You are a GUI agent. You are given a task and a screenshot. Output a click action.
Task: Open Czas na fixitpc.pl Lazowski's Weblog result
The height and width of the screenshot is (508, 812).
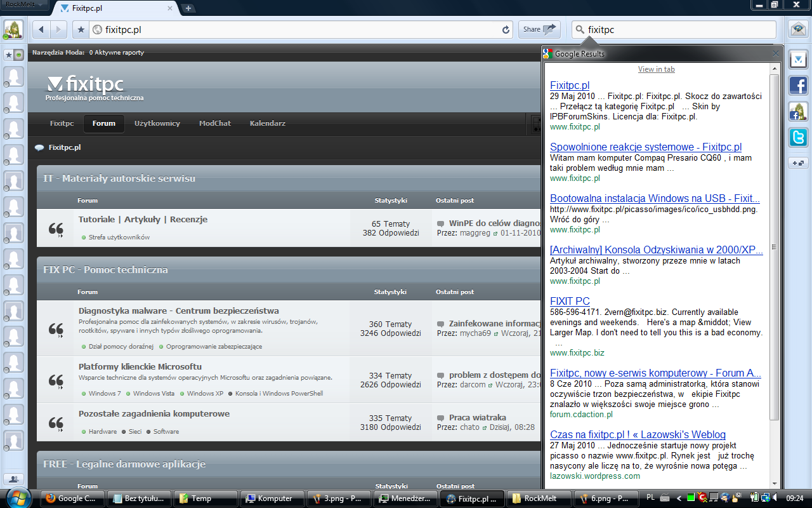[x=638, y=434]
